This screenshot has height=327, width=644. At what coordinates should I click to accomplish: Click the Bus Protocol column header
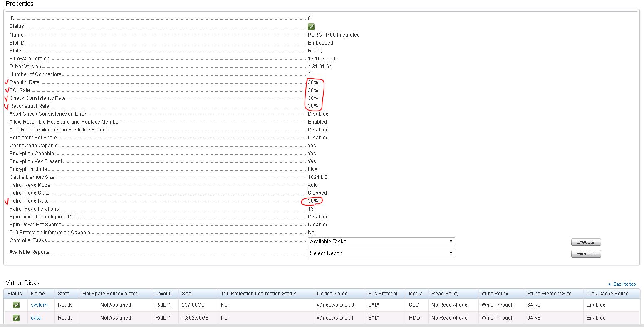coord(383,294)
